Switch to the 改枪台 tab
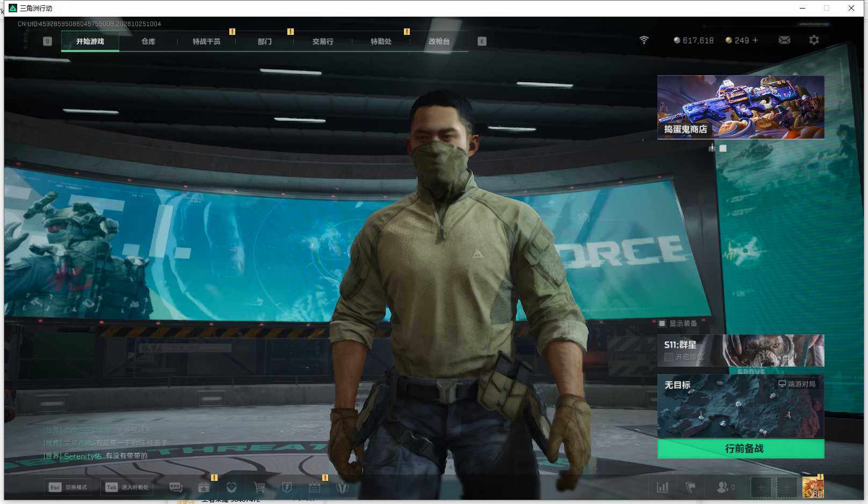 point(439,41)
